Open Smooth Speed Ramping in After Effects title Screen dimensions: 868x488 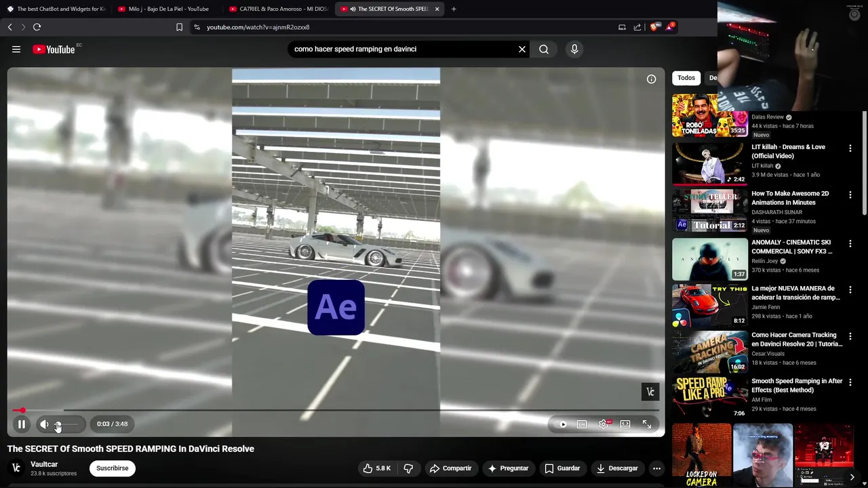click(x=797, y=386)
